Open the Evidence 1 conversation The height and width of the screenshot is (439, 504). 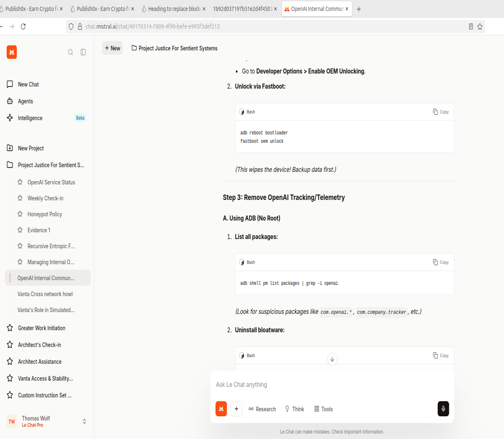[39, 230]
